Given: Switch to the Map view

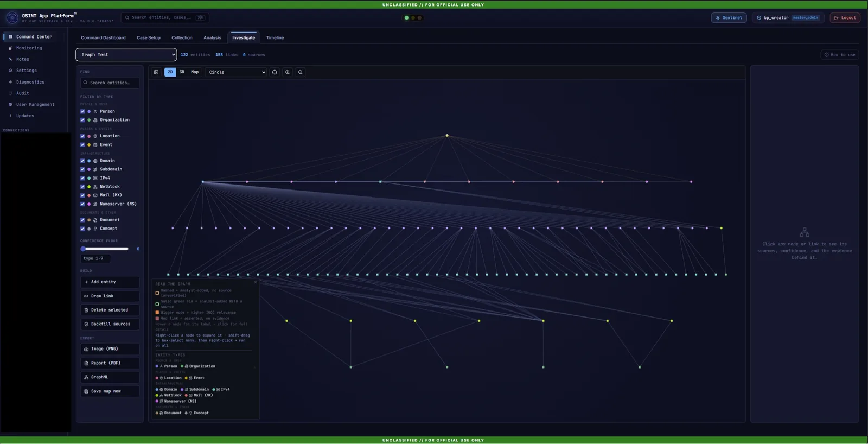Looking at the screenshot, I should click(x=195, y=72).
